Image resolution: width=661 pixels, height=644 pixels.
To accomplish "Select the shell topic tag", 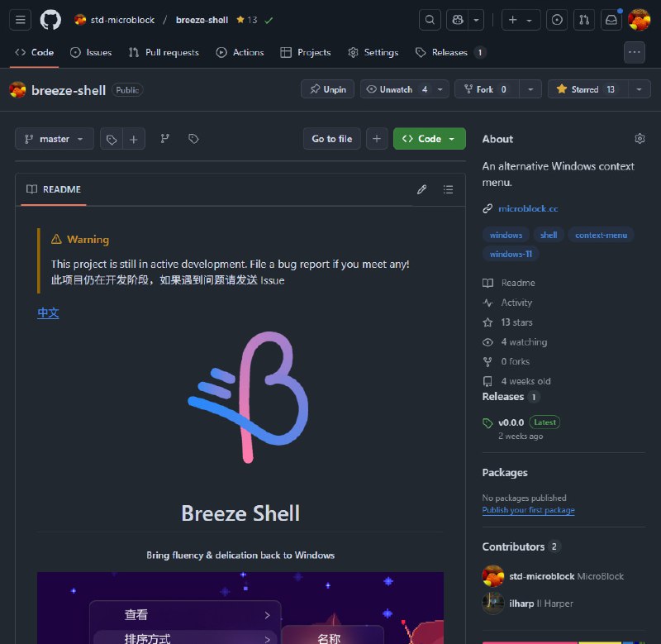I will 549,235.
